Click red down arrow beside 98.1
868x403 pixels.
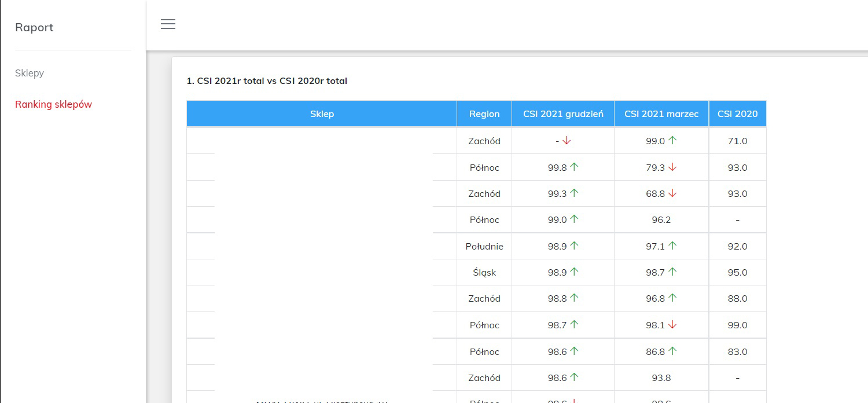[672, 325]
